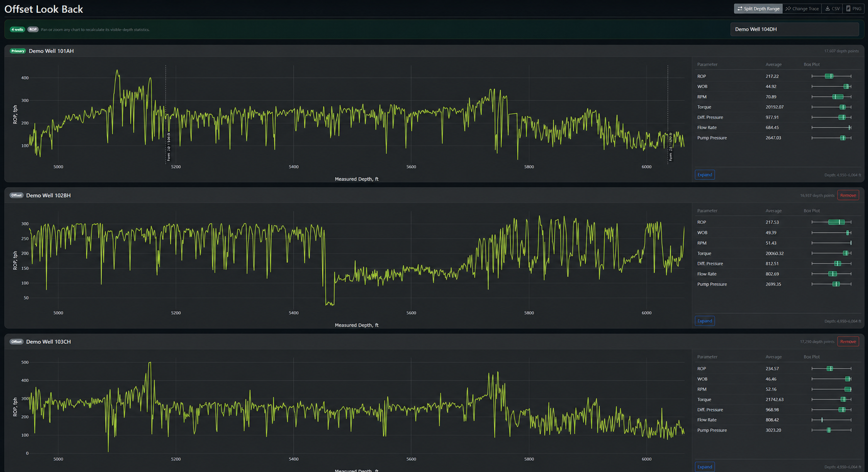
Task: Click the ROP badge in the info bar
Action: (x=33, y=30)
